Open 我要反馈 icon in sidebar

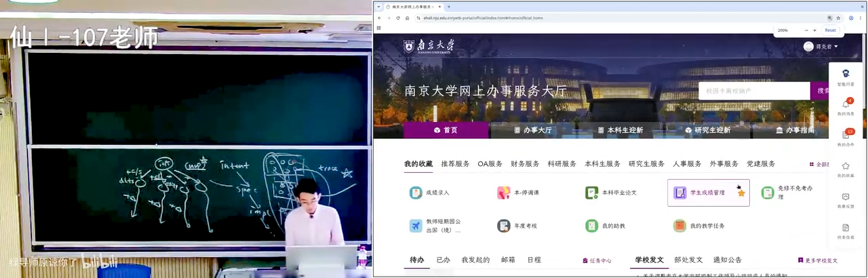846,197
